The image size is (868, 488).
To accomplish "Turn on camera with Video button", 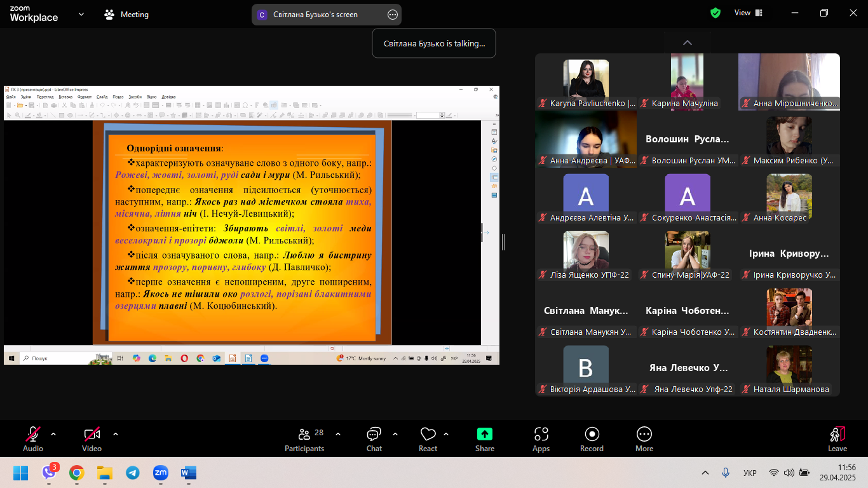I will 92,438.
